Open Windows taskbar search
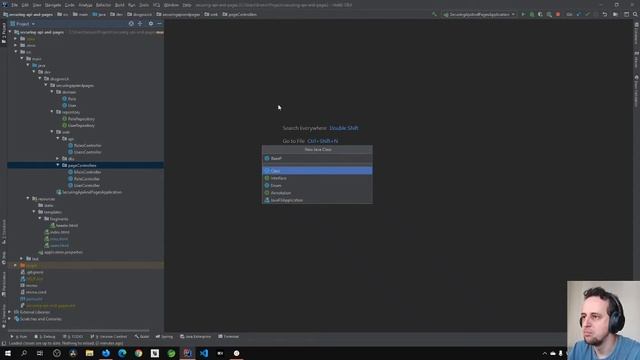 click(24, 353)
